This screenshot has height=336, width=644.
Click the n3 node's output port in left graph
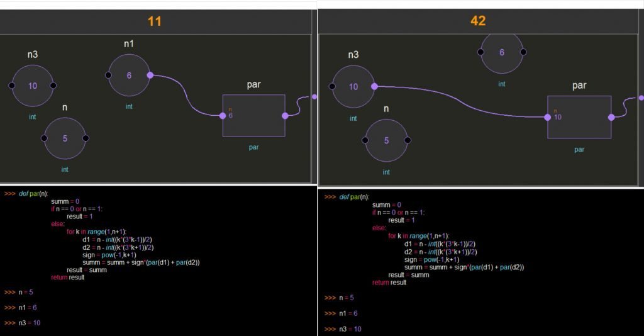[x=53, y=86]
